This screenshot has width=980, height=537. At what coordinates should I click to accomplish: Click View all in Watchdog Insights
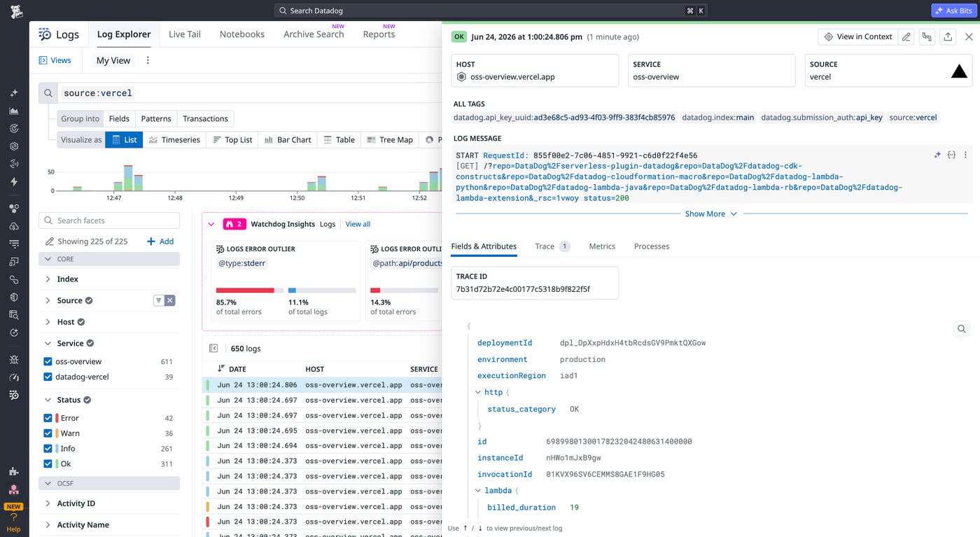tap(358, 224)
